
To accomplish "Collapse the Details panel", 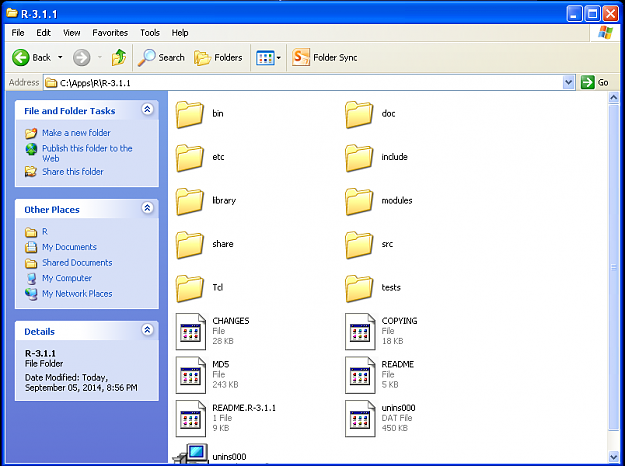I will [x=147, y=330].
